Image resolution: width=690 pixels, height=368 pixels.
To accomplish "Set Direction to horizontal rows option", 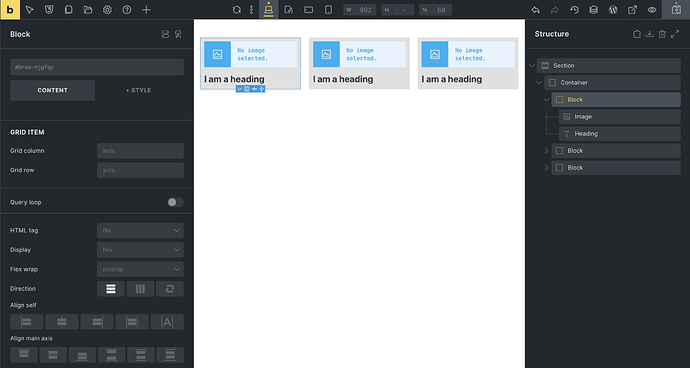I will coord(110,289).
